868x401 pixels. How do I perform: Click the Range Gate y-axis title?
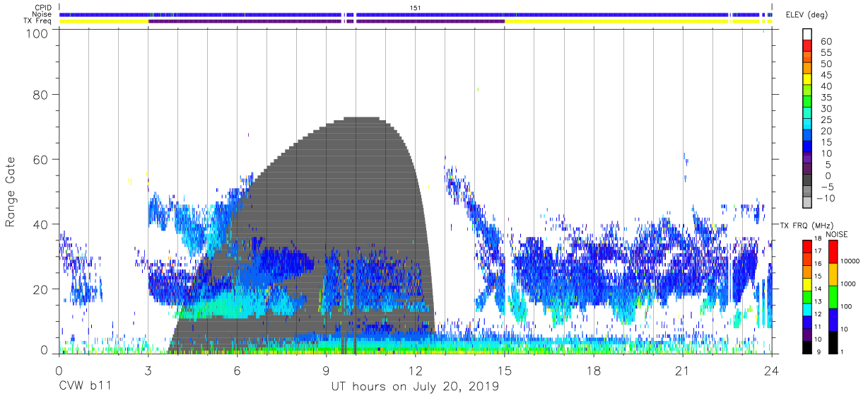pyautogui.click(x=11, y=192)
